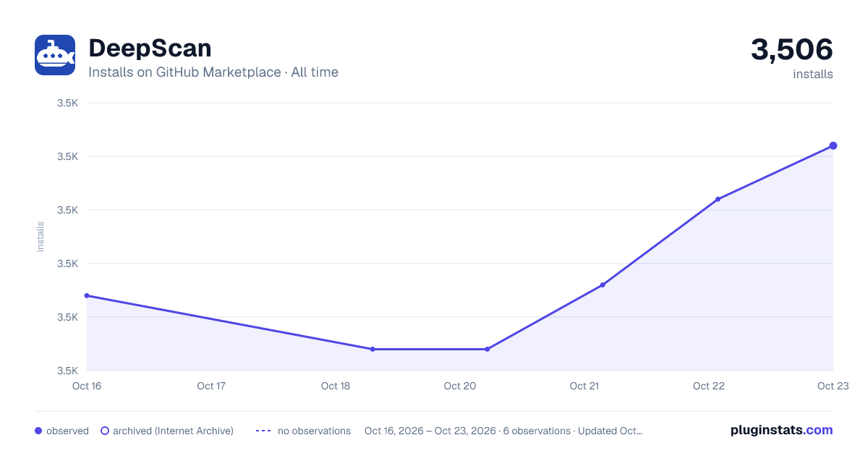The image size is (868, 456).
Task: Click the hollow "archived" legend circle
Action: (x=105, y=431)
